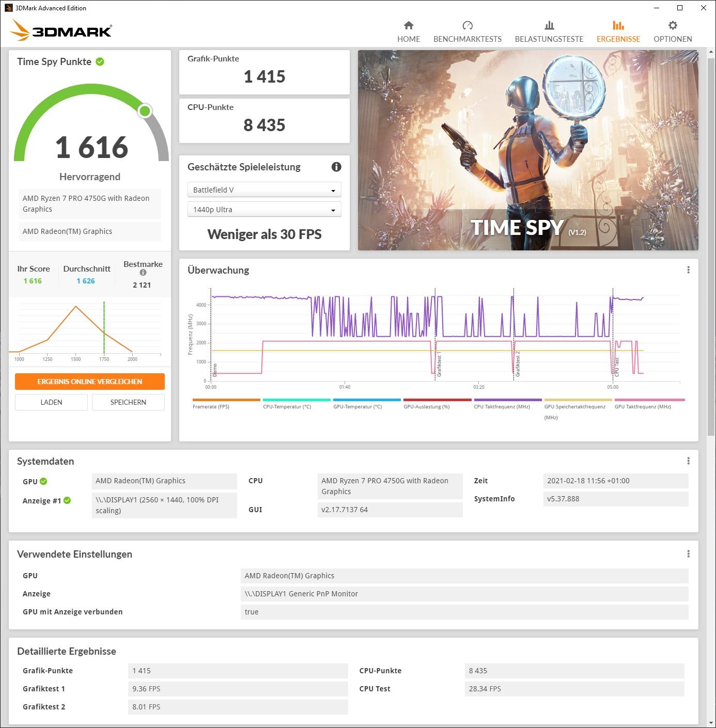Click AMD Radeon(TM) Graphics box under score
The height and width of the screenshot is (728, 716).
click(90, 231)
